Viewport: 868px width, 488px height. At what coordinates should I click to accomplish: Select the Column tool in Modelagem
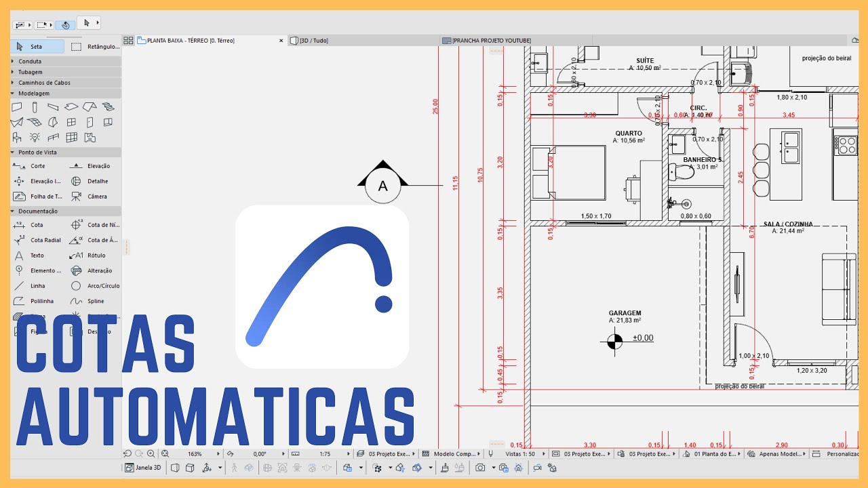35,107
